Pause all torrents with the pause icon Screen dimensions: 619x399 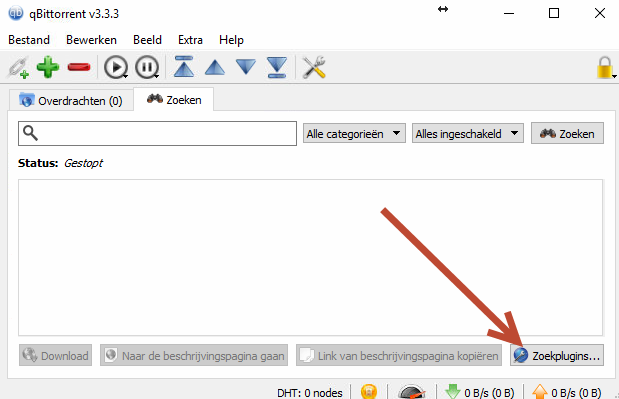click(147, 67)
